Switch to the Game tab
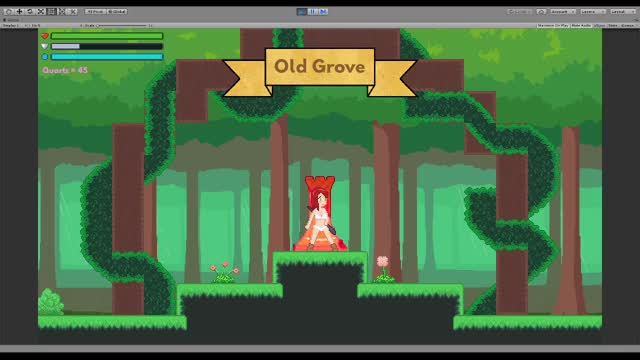This screenshot has height=360, width=640. click(11, 20)
